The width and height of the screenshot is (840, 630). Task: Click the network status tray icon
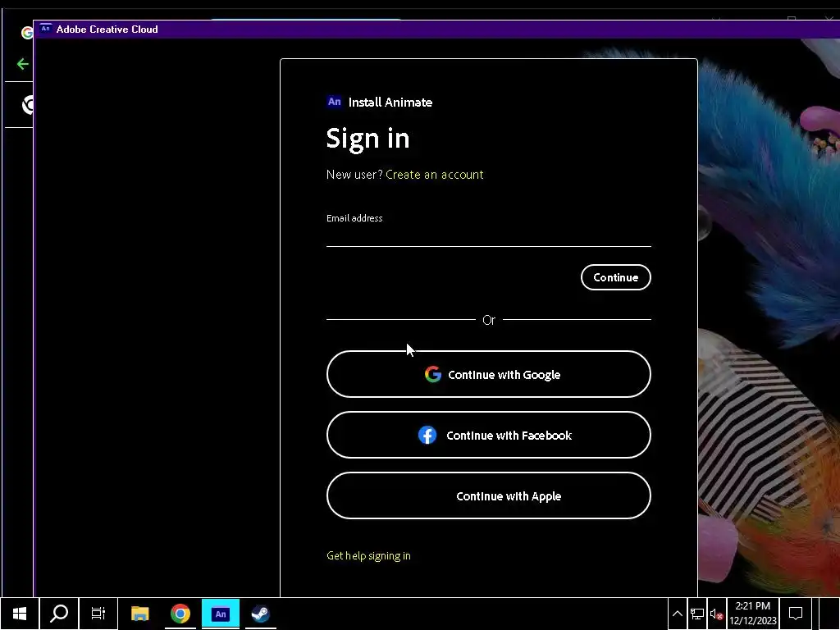tap(697, 614)
